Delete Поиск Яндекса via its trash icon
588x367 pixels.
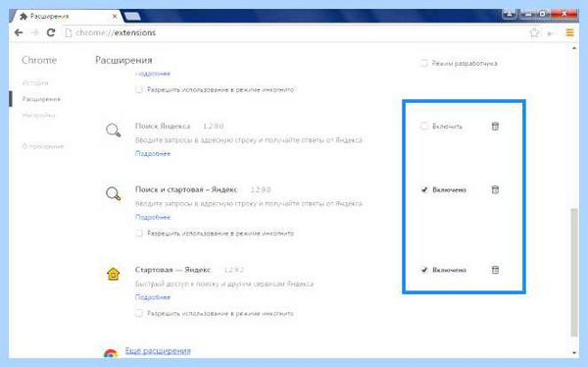495,127
